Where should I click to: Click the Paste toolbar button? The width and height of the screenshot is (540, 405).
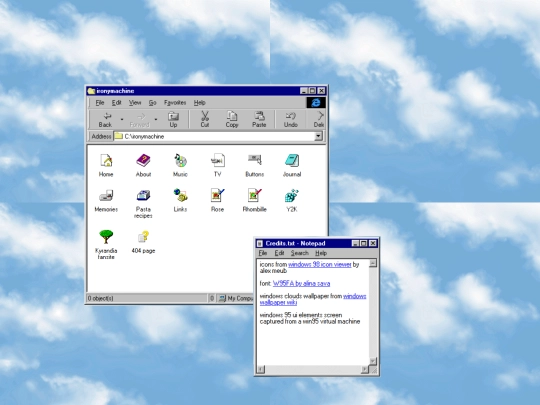coord(259,120)
